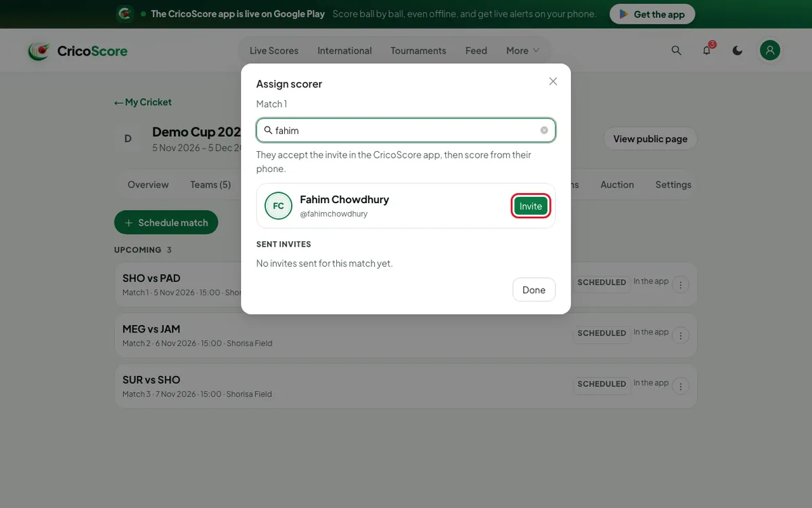Invite Fahim Chowdhury as scorer

point(531,206)
